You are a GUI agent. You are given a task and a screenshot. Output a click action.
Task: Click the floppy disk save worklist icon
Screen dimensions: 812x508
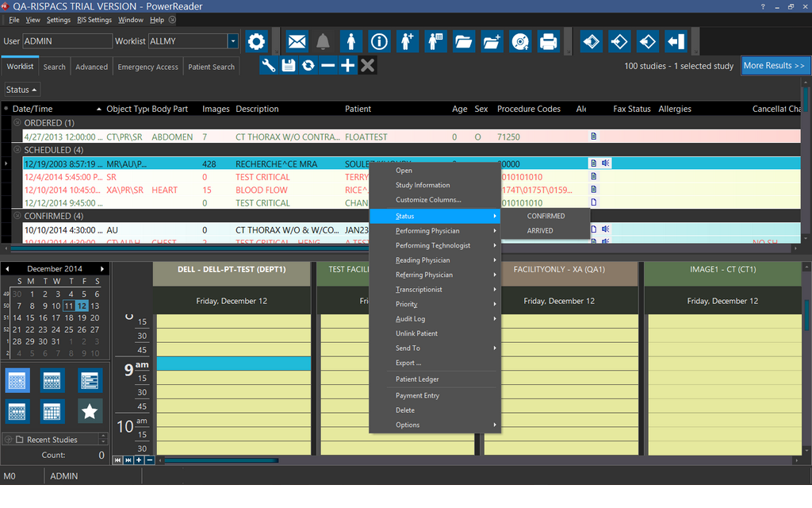coord(289,66)
